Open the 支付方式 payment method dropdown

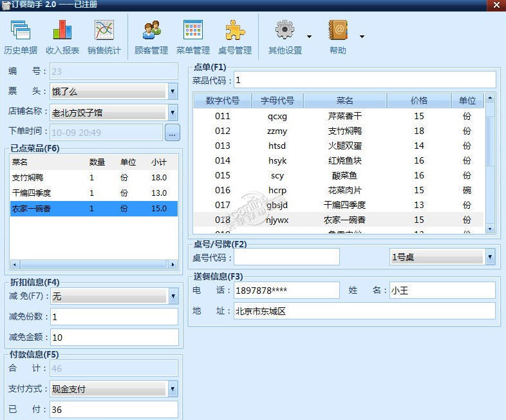(x=173, y=389)
